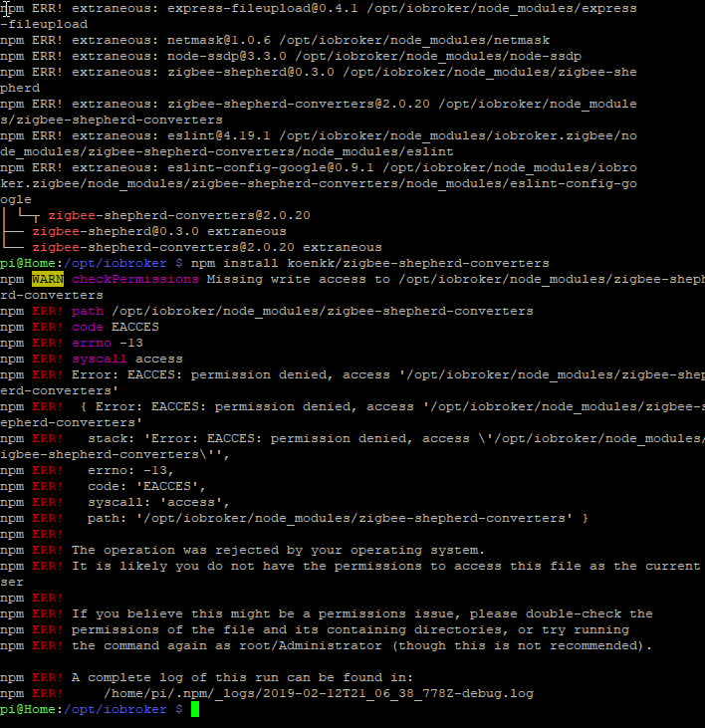Click the "path: '/opt/iobroker/node_modules/zigbee-shepherd-converters' }" line

(338, 518)
